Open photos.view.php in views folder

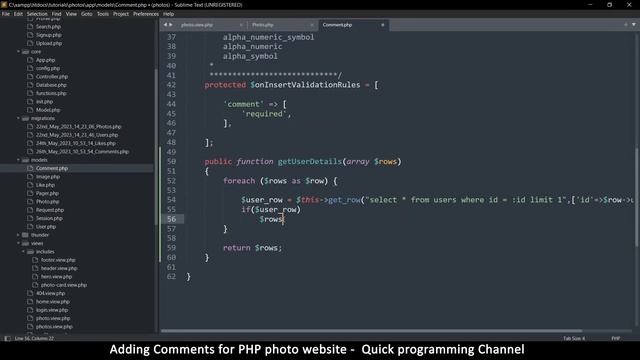coord(54,327)
